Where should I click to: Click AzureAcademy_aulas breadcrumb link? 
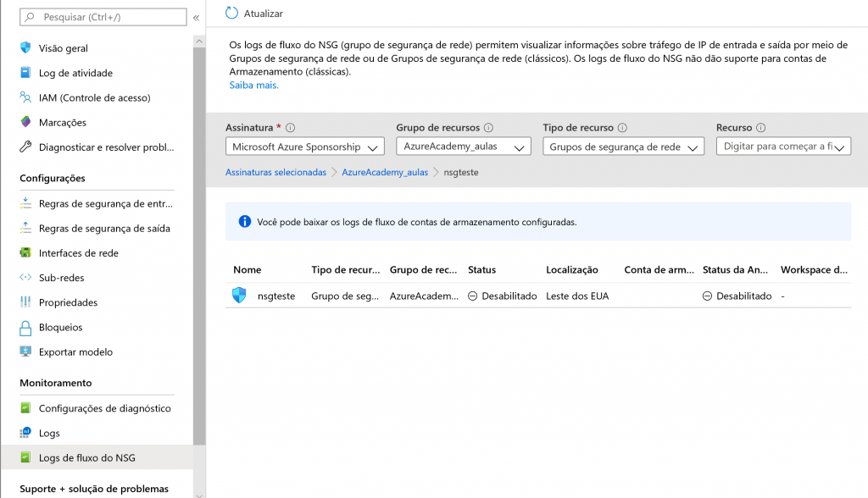[385, 172]
